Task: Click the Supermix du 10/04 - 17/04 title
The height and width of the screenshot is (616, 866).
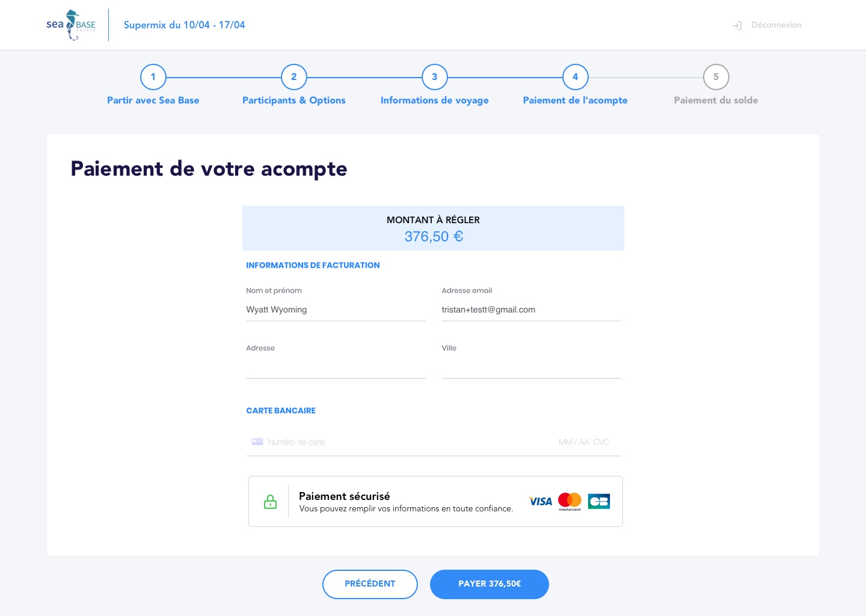Action: pyautogui.click(x=185, y=25)
